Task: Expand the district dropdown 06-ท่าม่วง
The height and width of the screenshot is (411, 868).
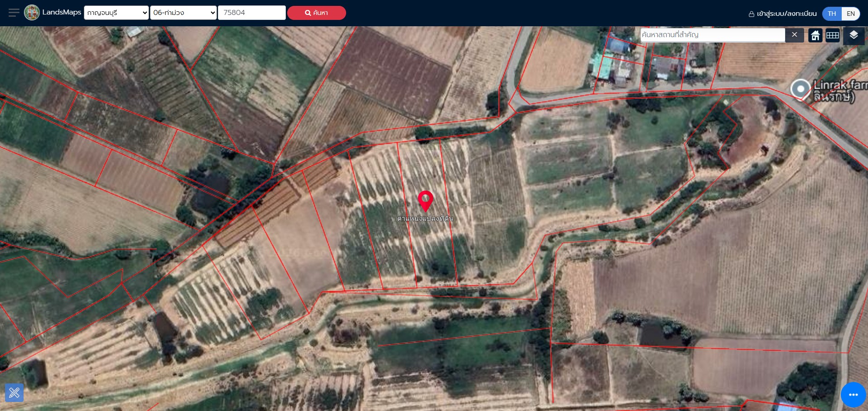Action: tap(183, 13)
